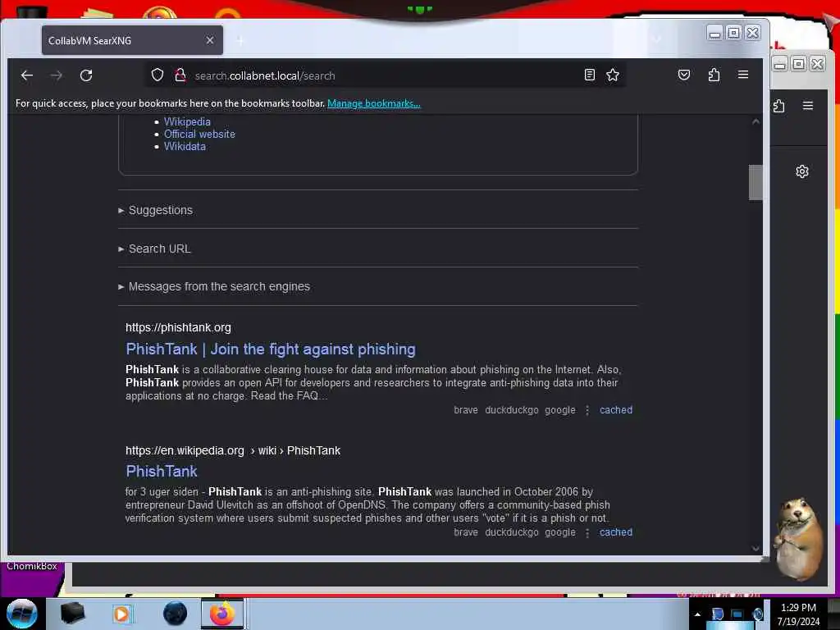Viewport: 840px width, 630px height.
Task: Open the Official website link
Action: pos(199,134)
